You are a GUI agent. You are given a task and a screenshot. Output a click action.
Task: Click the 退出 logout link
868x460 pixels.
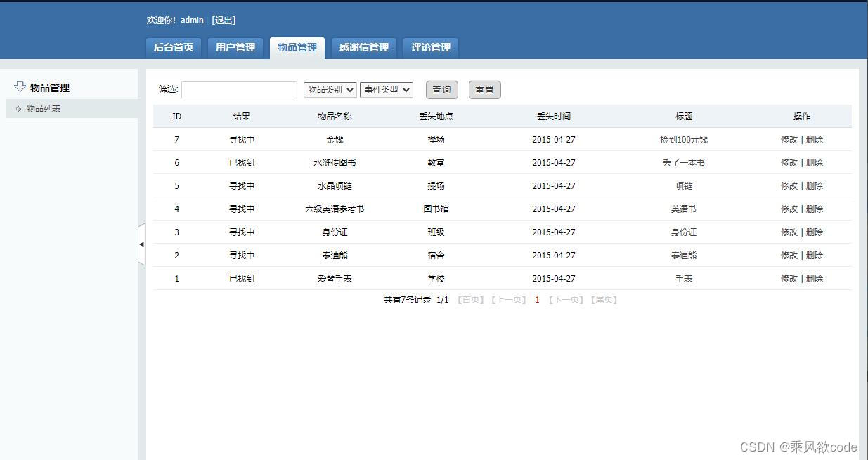224,20
